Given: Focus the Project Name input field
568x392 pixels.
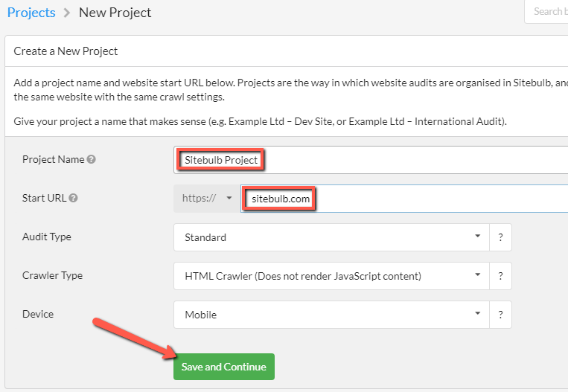Looking at the screenshot, I should pos(371,160).
